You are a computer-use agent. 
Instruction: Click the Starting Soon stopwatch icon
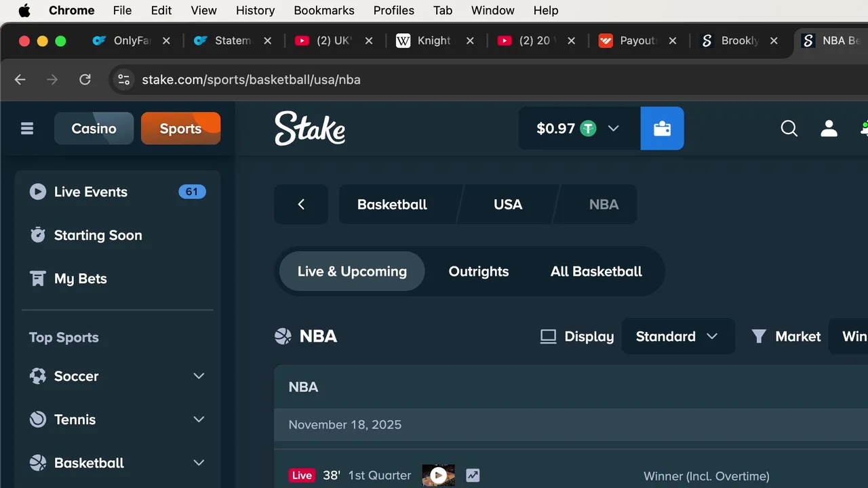[38, 235]
